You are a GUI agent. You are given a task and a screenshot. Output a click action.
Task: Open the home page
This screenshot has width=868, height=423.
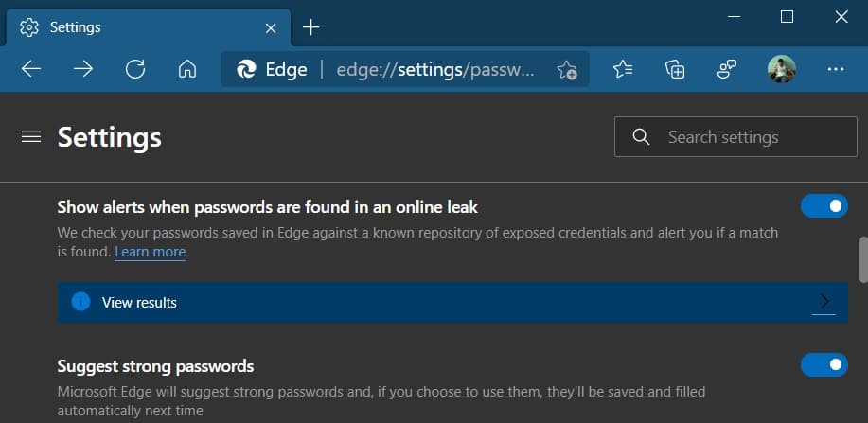click(187, 69)
